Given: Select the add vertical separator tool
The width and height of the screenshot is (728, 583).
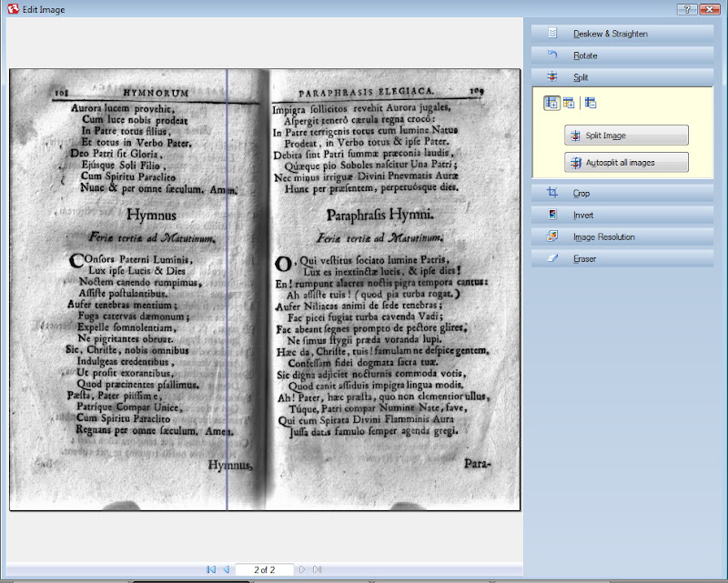Looking at the screenshot, I should tap(551, 104).
